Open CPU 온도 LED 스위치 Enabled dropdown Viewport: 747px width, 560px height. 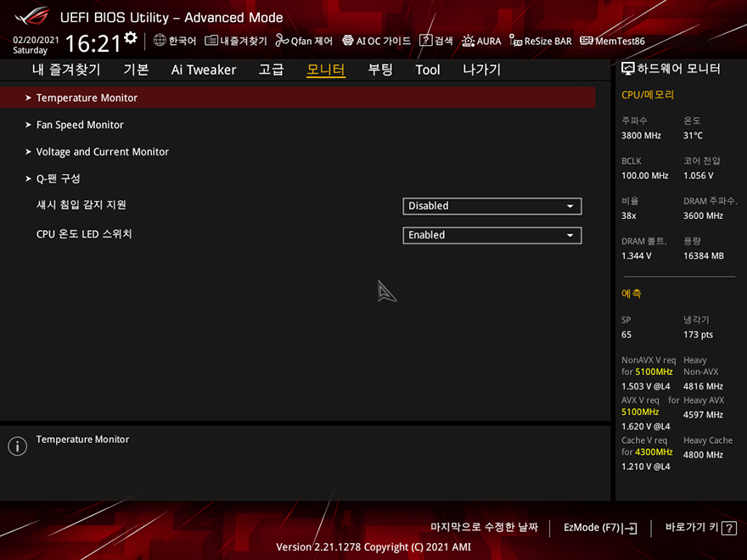[492, 235]
